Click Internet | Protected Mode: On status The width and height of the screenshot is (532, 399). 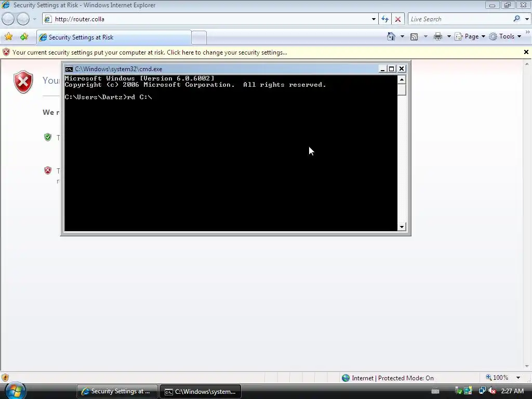pyautogui.click(x=388, y=378)
